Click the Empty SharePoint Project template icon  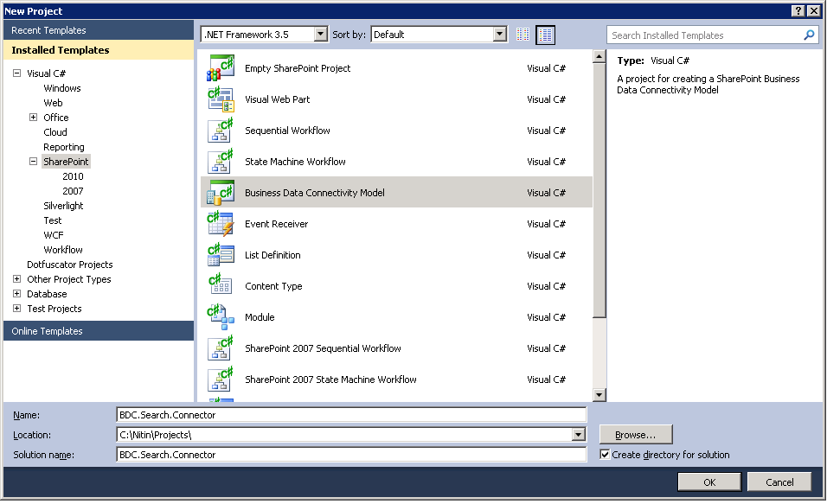pos(221,68)
